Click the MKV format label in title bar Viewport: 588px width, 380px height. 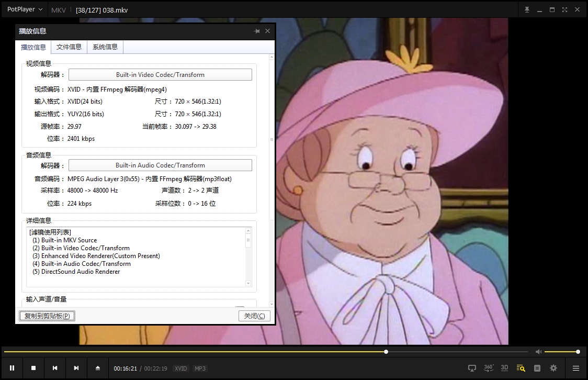(x=59, y=10)
